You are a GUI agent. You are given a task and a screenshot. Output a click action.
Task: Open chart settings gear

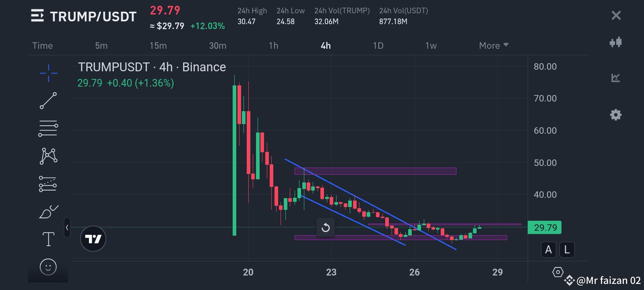(x=616, y=115)
